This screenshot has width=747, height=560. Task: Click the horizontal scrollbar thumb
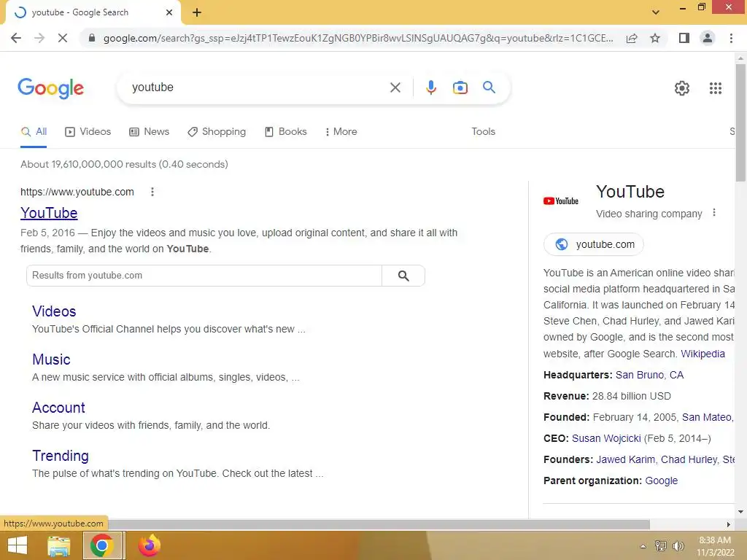[379, 524]
